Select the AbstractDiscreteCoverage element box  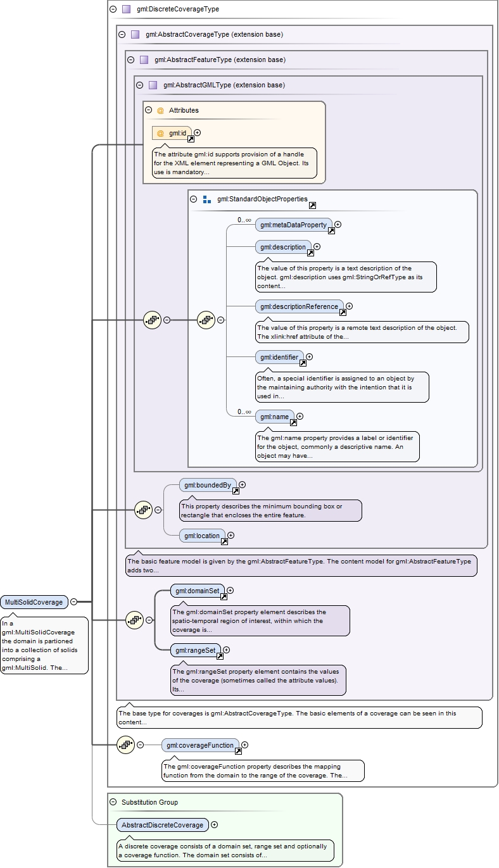163,825
